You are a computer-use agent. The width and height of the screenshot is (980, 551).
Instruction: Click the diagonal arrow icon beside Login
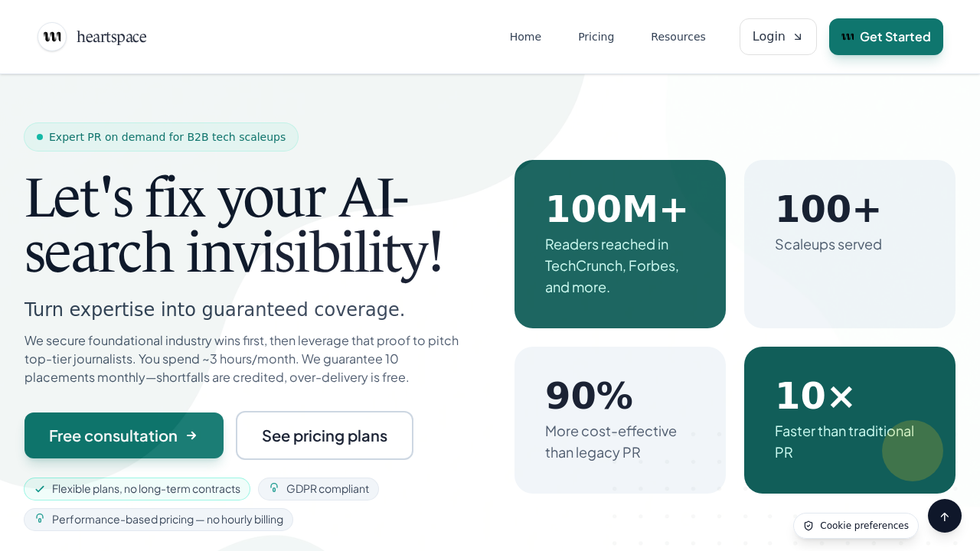[798, 37]
